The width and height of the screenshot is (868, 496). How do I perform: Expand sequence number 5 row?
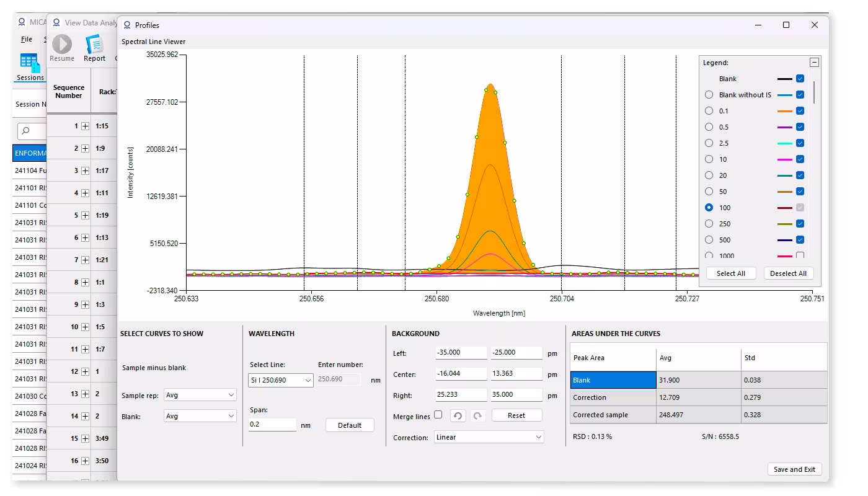tap(86, 215)
